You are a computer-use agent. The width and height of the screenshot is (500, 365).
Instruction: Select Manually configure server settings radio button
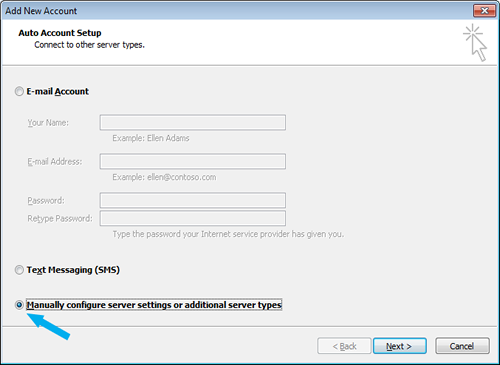point(19,305)
